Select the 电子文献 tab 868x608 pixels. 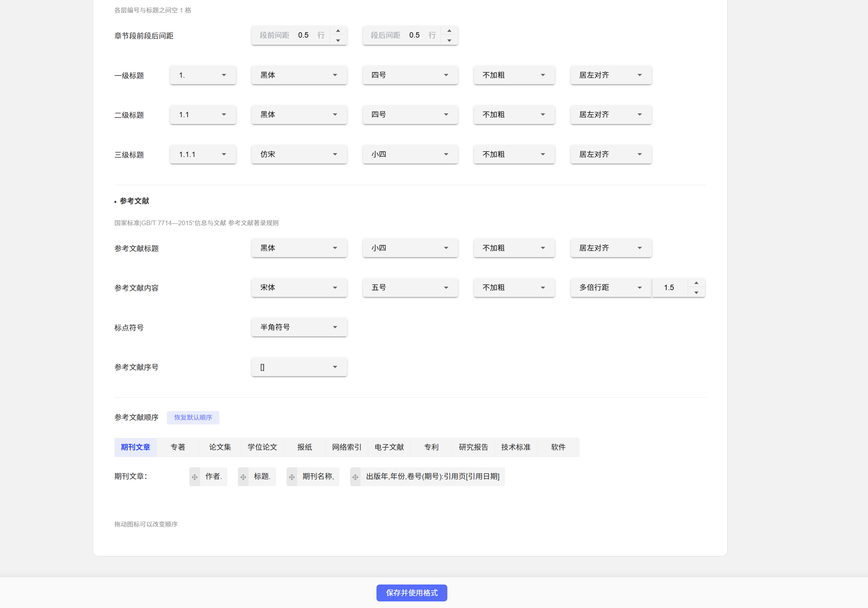coord(389,447)
